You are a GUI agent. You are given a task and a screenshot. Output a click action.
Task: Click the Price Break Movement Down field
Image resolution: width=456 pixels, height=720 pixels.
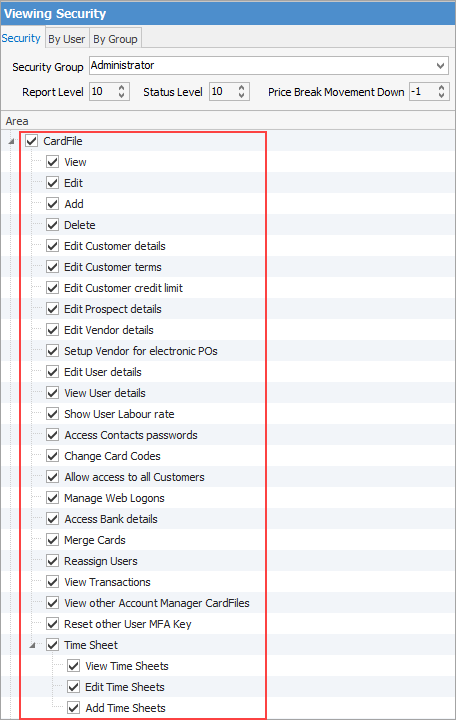[x=423, y=91]
